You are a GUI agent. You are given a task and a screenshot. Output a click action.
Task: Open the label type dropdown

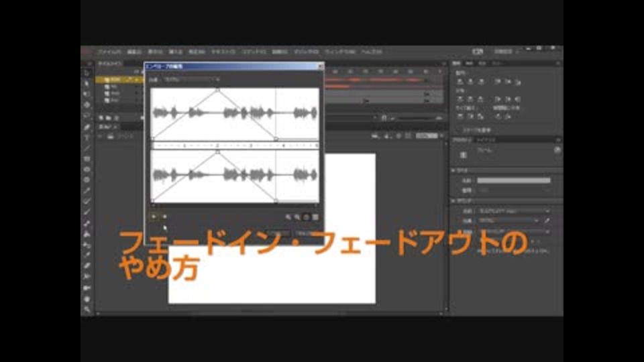(514, 190)
